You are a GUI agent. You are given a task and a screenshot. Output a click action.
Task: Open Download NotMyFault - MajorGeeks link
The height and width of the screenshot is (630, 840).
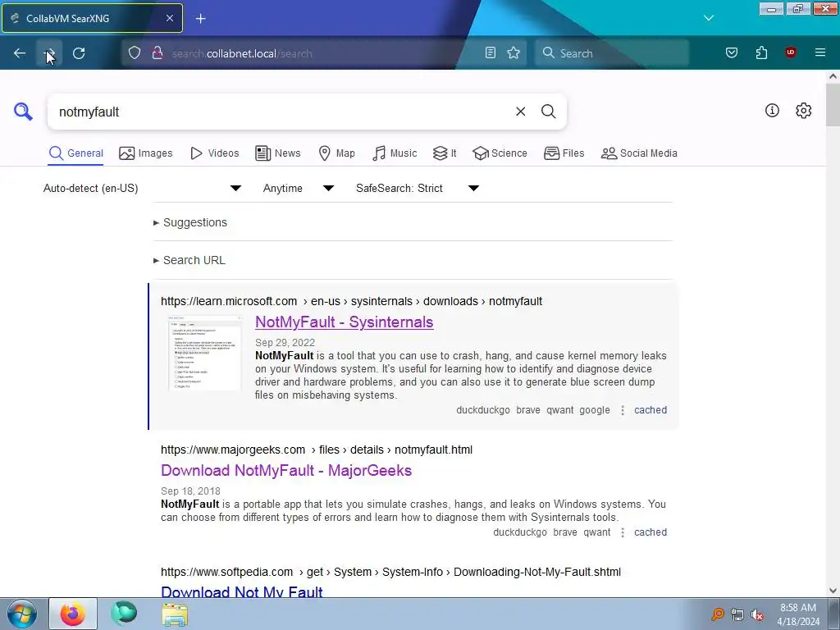point(286,470)
